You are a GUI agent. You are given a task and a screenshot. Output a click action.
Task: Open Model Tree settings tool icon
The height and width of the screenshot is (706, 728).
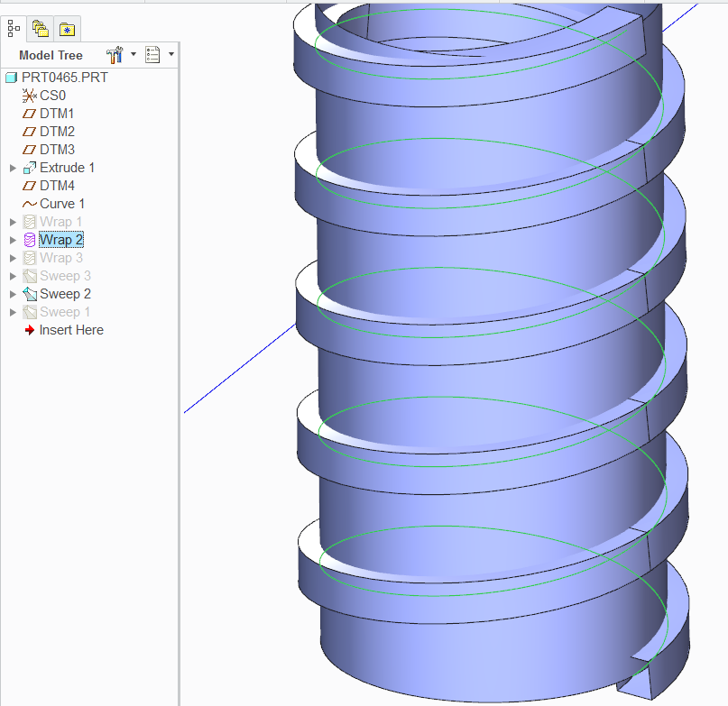(x=115, y=55)
